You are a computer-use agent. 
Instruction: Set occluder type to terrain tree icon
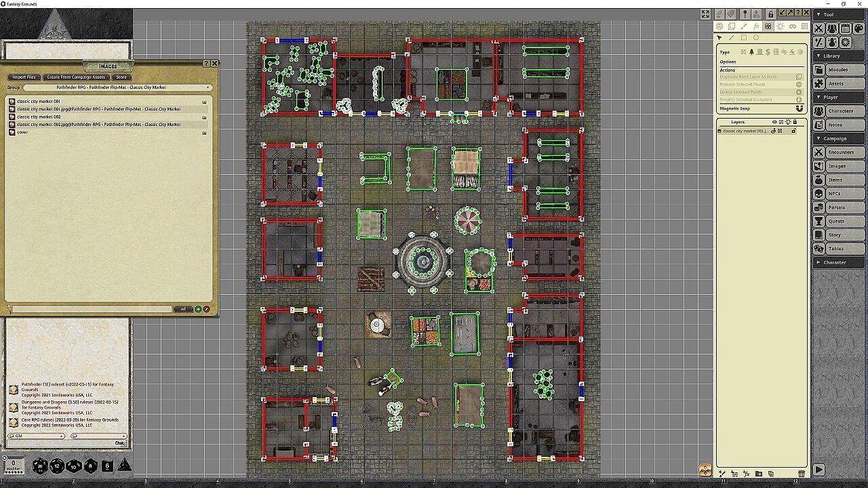coord(751,52)
